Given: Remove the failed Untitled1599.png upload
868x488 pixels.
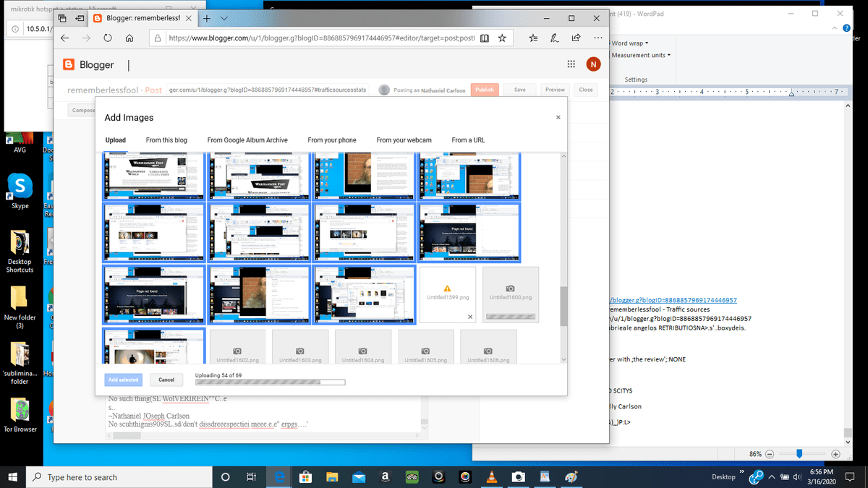Looking at the screenshot, I should coord(469,317).
